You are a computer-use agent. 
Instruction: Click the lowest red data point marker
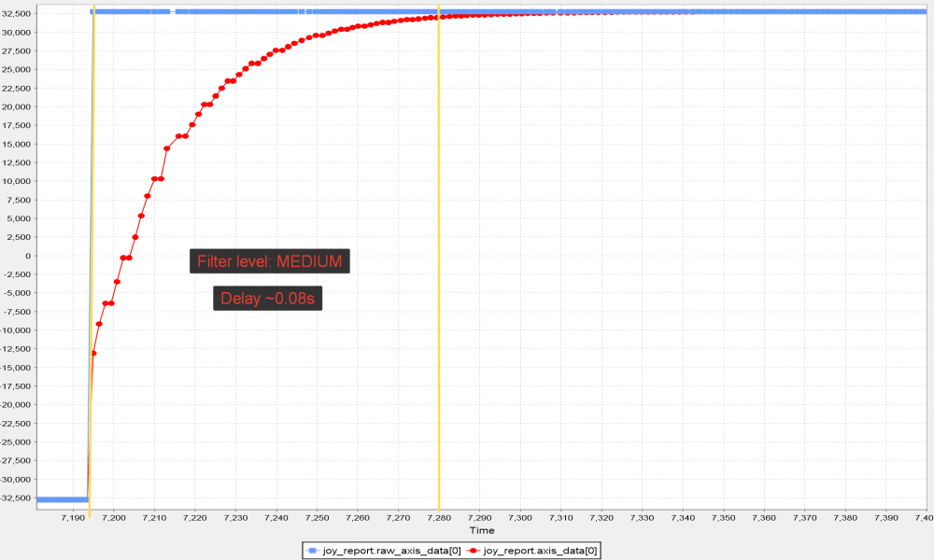[93, 354]
